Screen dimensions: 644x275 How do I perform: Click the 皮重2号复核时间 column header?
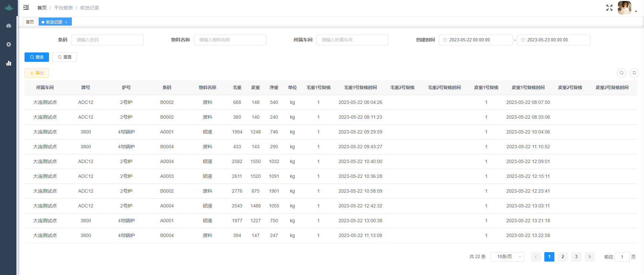(612, 87)
